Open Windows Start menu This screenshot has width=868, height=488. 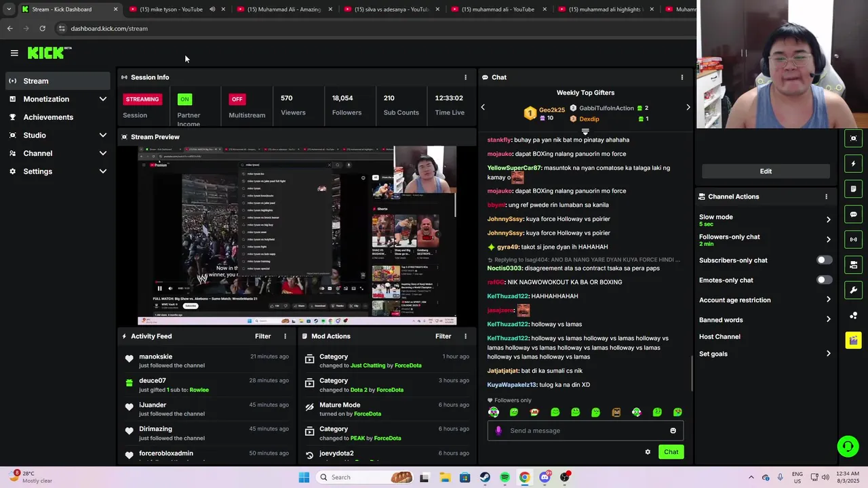[x=304, y=477]
